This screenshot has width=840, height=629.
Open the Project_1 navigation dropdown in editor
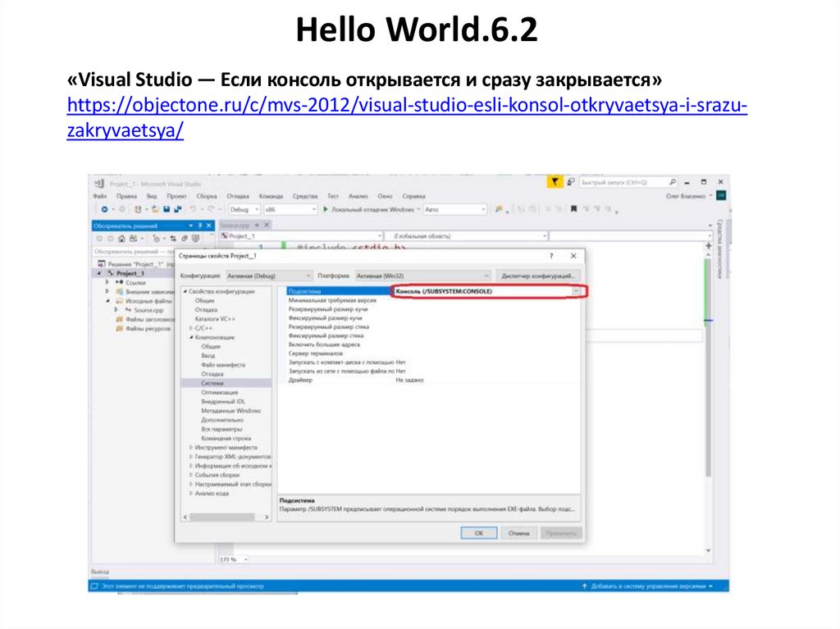click(302, 235)
